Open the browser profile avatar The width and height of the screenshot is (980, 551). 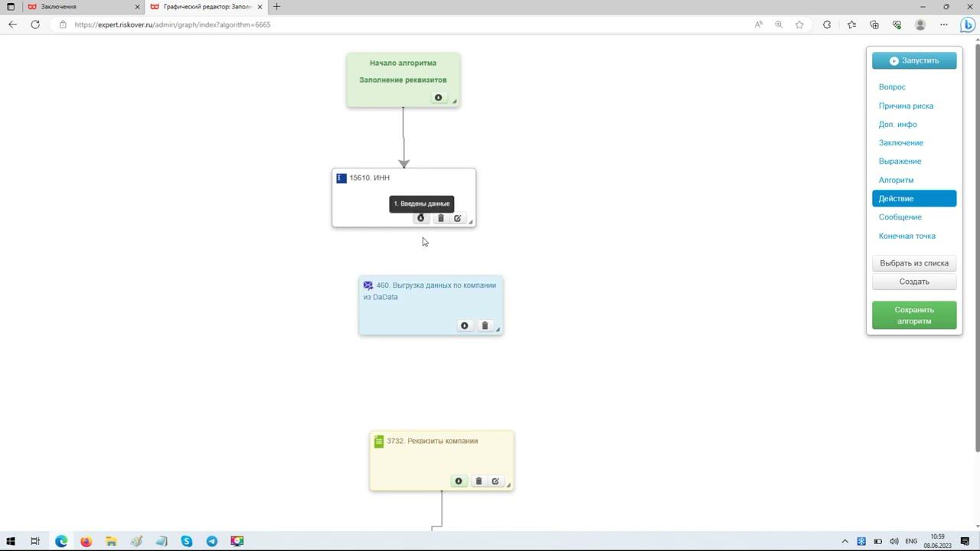click(x=920, y=24)
